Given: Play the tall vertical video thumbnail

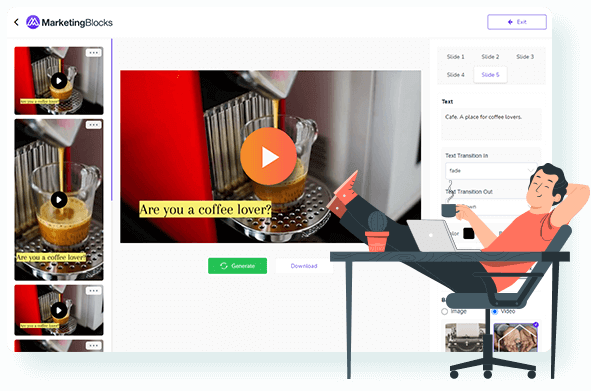Looking at the screenshot, I should click(x=59, y=200).
